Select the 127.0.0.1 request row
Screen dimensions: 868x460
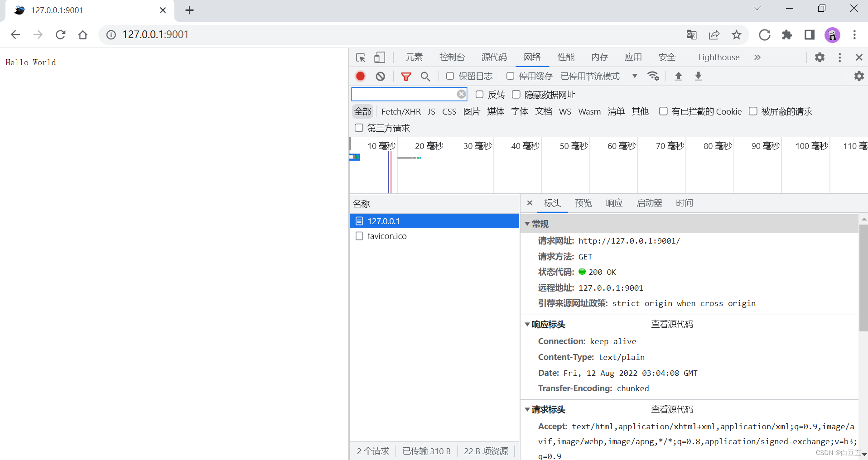click(x=434, y=221)
